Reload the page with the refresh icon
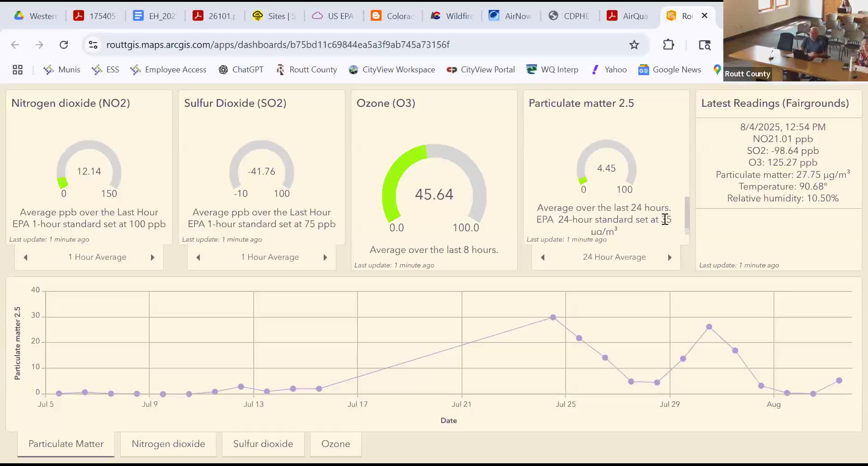 point(64,45)
